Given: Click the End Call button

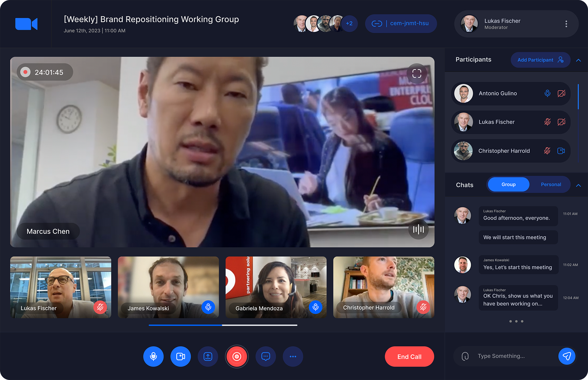Looking at the screenshot, I should coord(409,356).
